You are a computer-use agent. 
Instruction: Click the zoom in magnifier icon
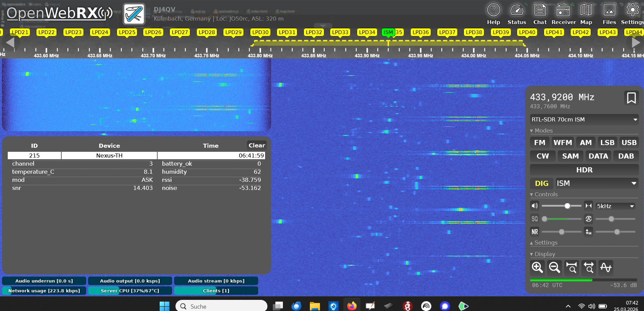click(537, 267)
